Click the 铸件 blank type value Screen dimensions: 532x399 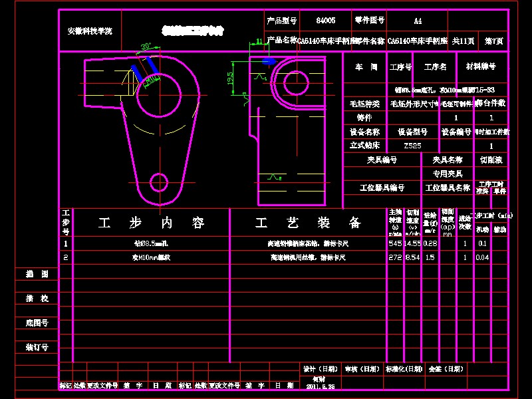click(364, 118)
